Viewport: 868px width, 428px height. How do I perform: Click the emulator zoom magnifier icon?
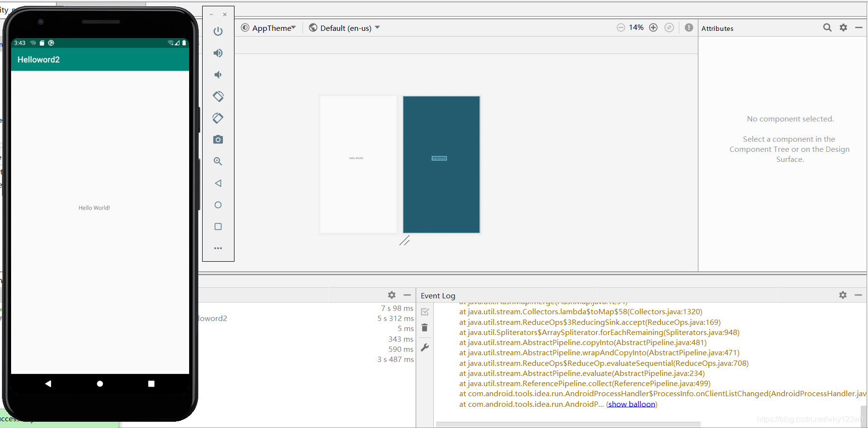(x=218, y=161)
